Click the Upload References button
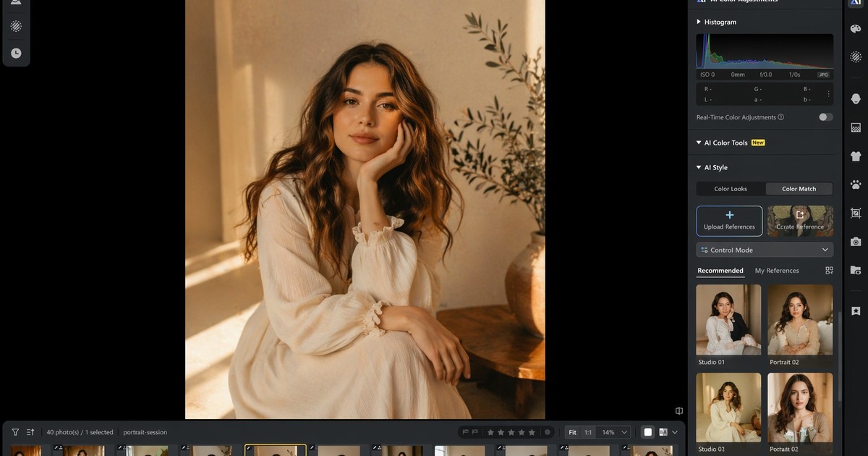868x456 pixels. pos(729,221)
